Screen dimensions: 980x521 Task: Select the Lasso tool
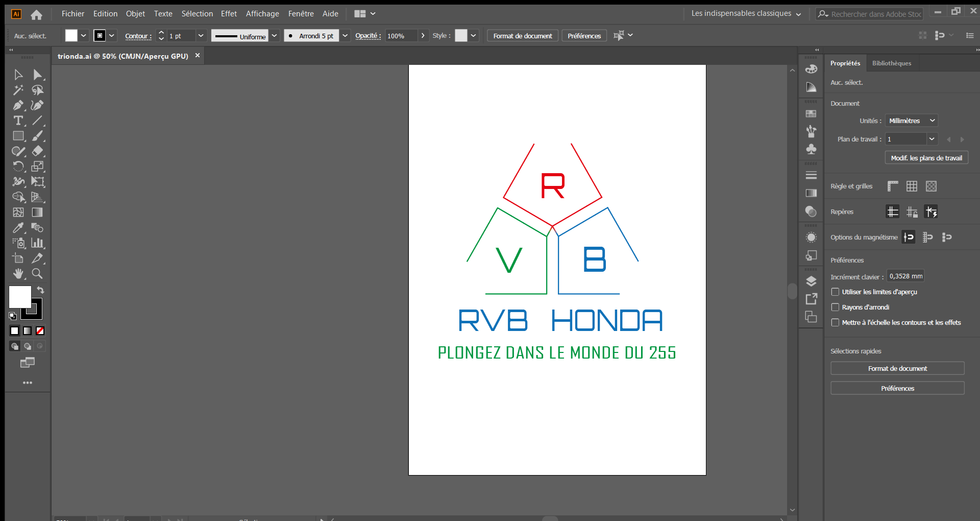(x=38, y=90)
